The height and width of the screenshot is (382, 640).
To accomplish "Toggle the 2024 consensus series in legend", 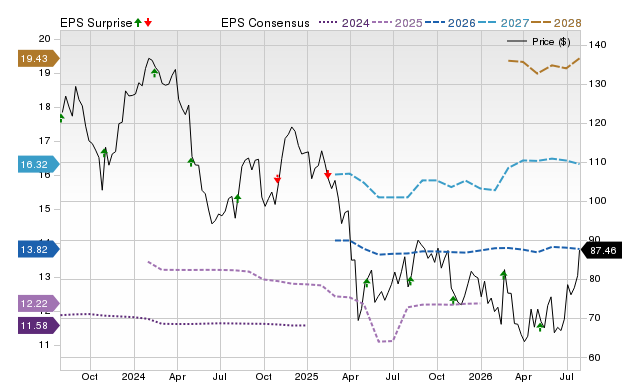I will pyautogui.click(x=344, y=23).
